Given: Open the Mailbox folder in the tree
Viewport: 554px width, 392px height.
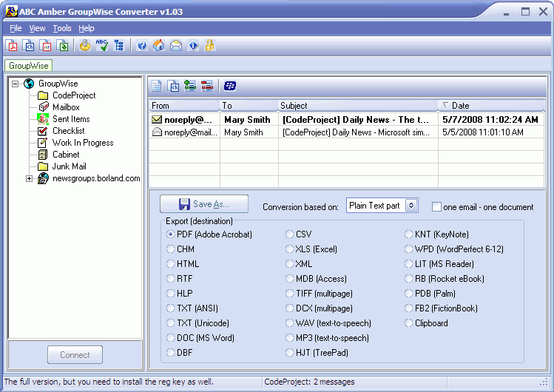Looking at the screenshot, I should [x=66, y=107].
